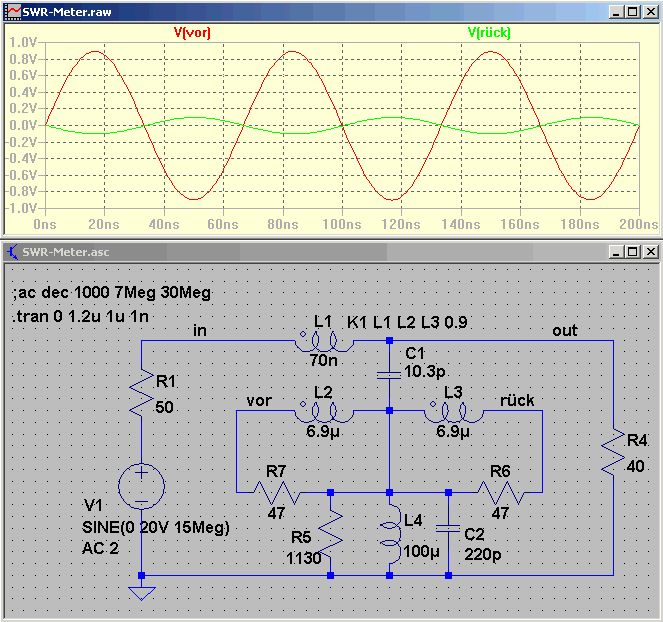This screenshot has width=663, height=622.
Task: Close the SWR-Meter.raw waveform window
Action: click(650, 12)
